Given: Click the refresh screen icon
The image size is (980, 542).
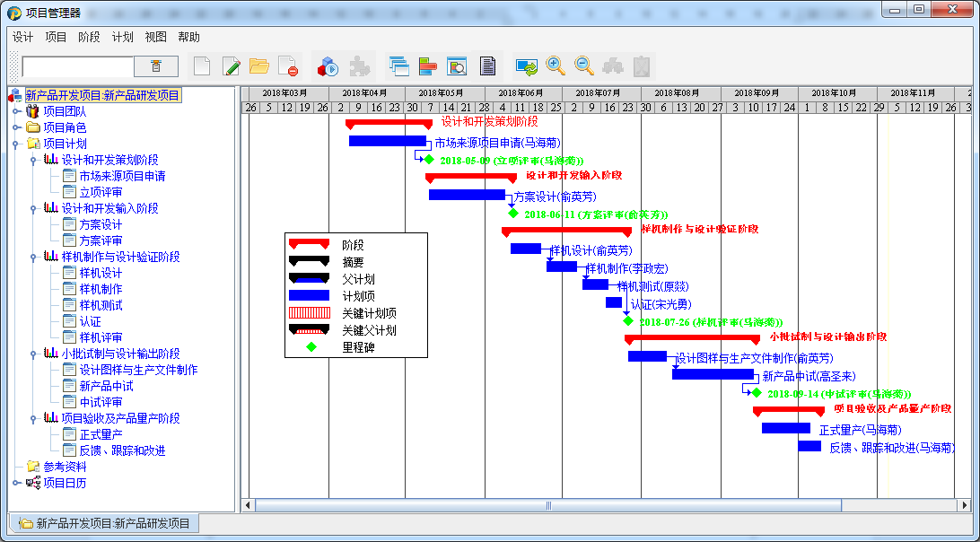Looking at the screenshot, I should tap(526, 66).
